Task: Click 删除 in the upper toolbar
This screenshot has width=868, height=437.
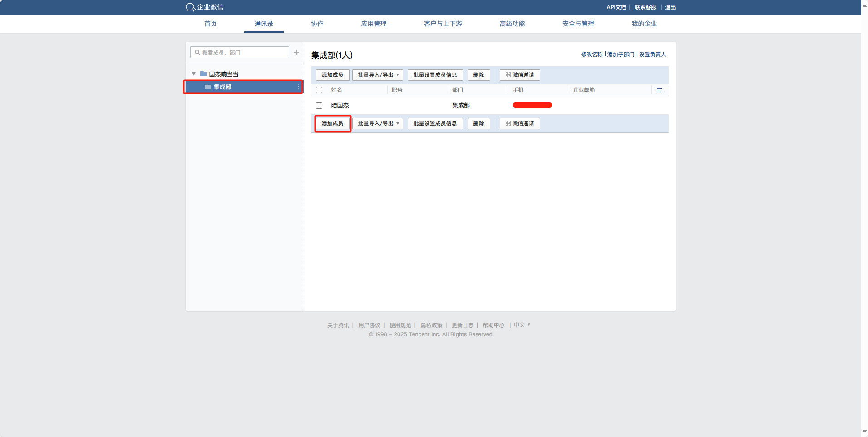Action: 479,75
